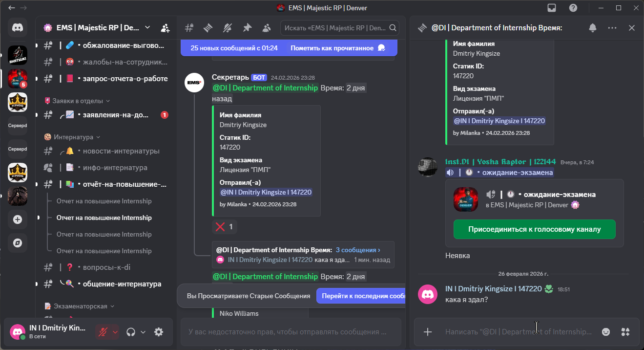This screenshot has width=644, height=350.
Task: Focus the server search field
Action: 340,28
